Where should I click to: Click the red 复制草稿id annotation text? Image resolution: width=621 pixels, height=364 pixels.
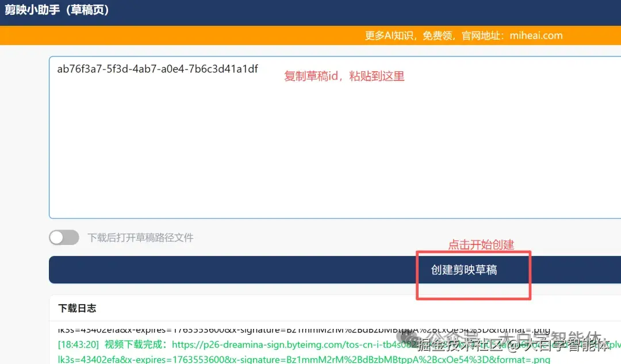pyautogui.click(x=343, y=76)
